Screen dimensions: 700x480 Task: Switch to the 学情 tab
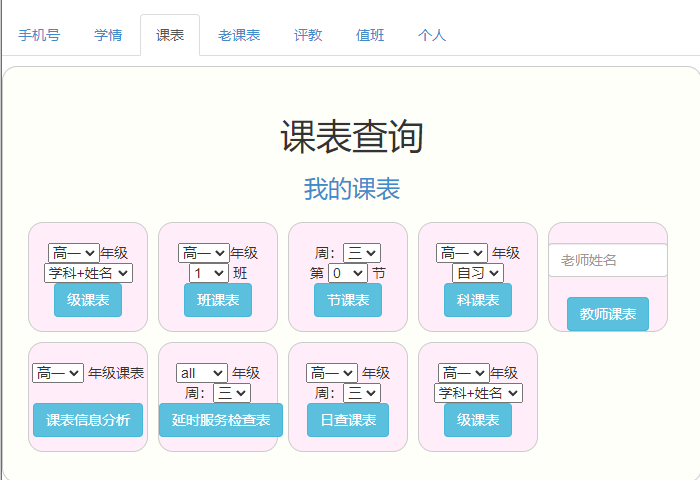click(x=108, y=35)
